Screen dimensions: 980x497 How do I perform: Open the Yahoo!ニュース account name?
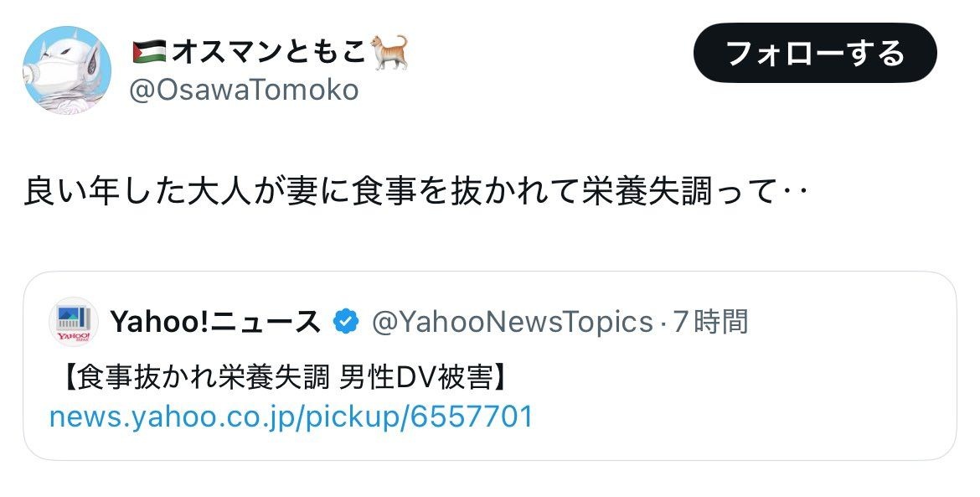coord(214,322)
